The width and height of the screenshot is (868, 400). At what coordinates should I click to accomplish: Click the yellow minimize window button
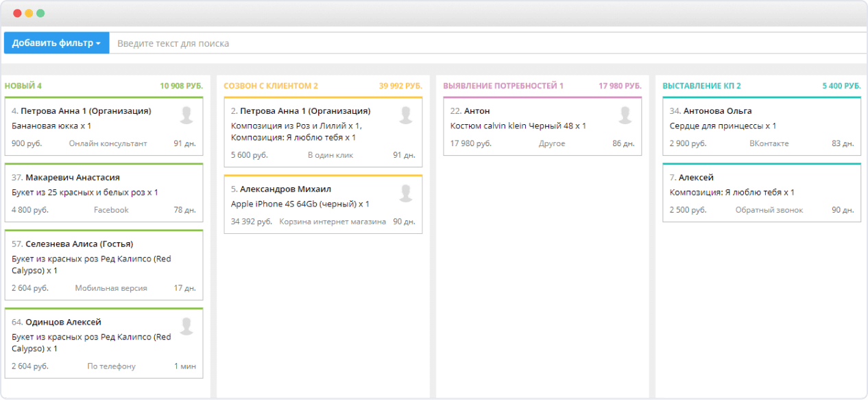pos(29,13)
